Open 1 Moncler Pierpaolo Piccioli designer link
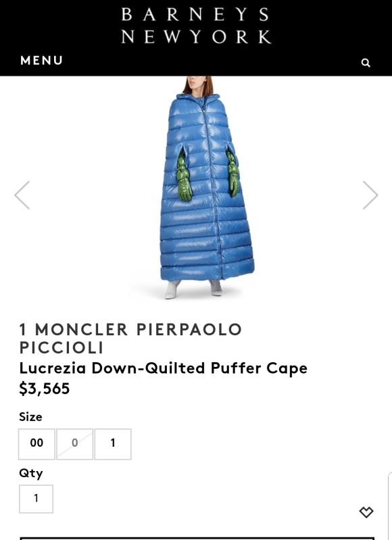 coord(130,338)
